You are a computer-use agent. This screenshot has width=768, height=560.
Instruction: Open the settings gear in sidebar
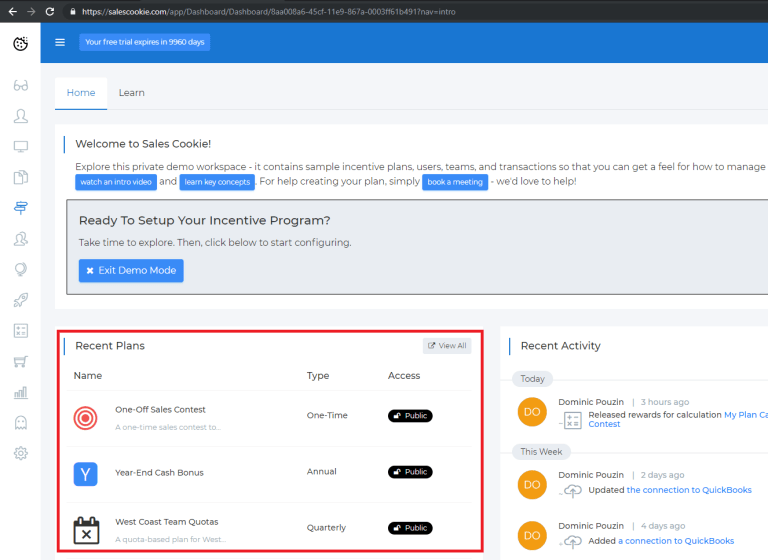click(x=20, y=453)
